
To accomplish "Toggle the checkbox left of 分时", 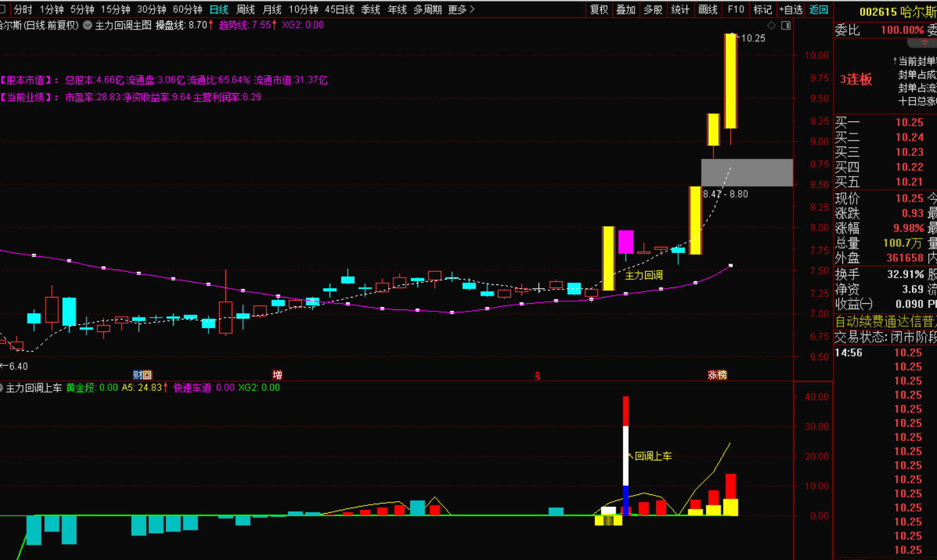I will point(3,9).
